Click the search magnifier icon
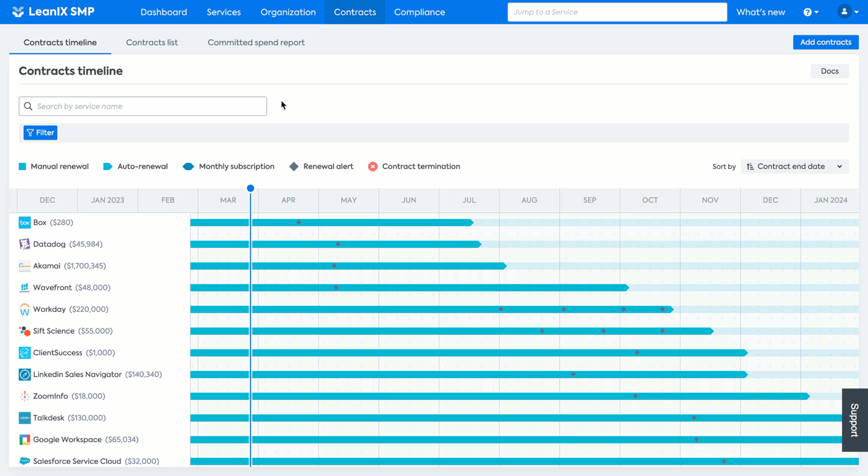This screenshot has height=476, width=868. (x=28, y=106)
